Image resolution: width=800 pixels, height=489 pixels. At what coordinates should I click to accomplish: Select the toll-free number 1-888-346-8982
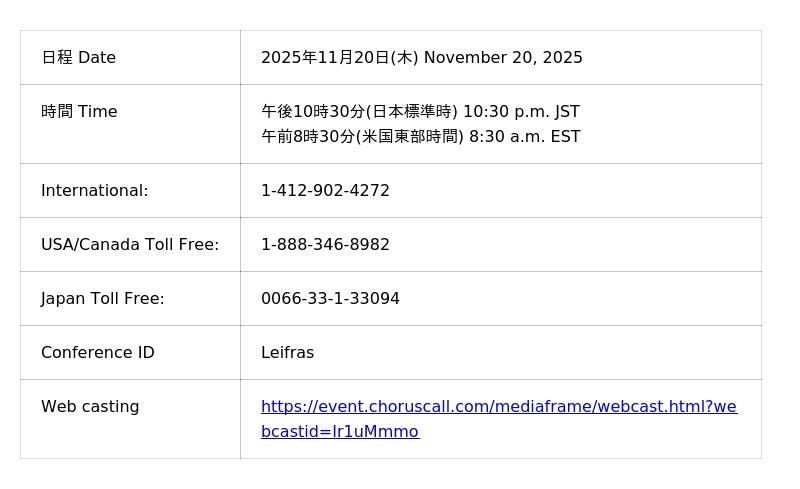(325, 245)
